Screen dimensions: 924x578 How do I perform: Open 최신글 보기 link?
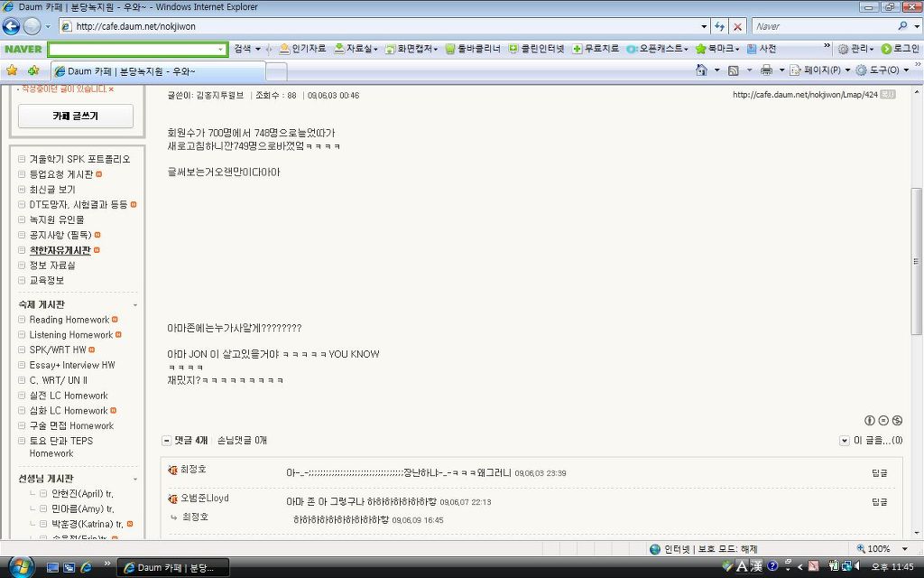tap(52, 190)
